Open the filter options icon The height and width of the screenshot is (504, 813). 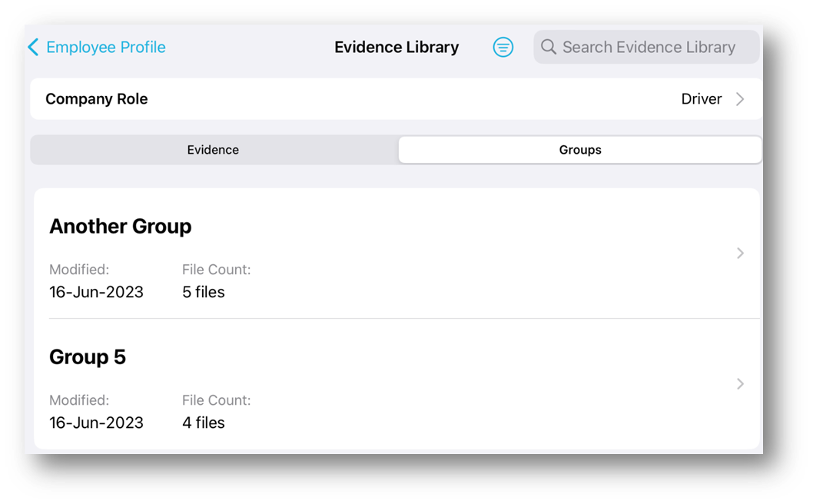503,47
